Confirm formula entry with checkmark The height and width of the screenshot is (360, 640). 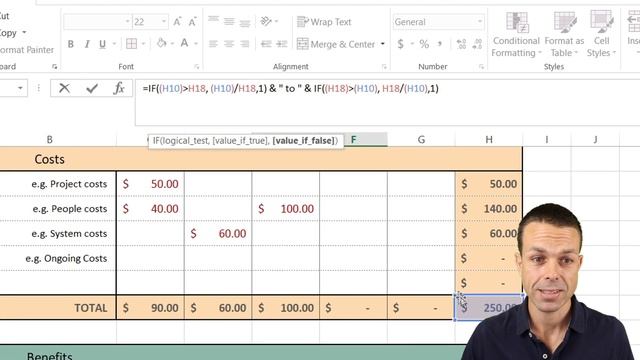[92, 88]
